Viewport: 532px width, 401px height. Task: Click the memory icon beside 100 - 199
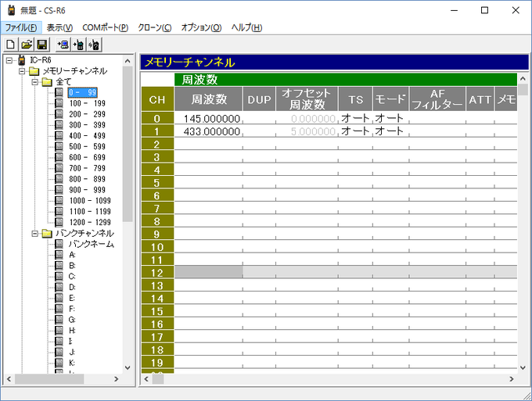[59, 103]
